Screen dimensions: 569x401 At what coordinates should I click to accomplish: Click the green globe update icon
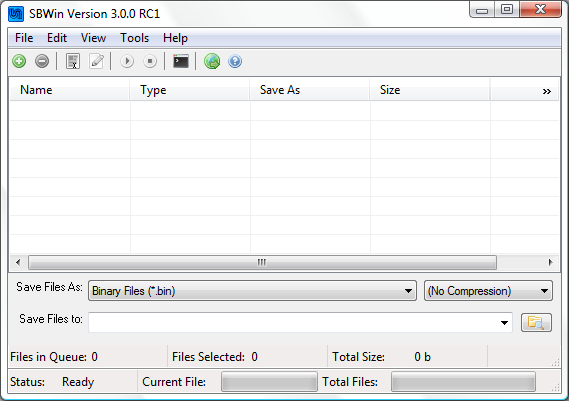212,61
